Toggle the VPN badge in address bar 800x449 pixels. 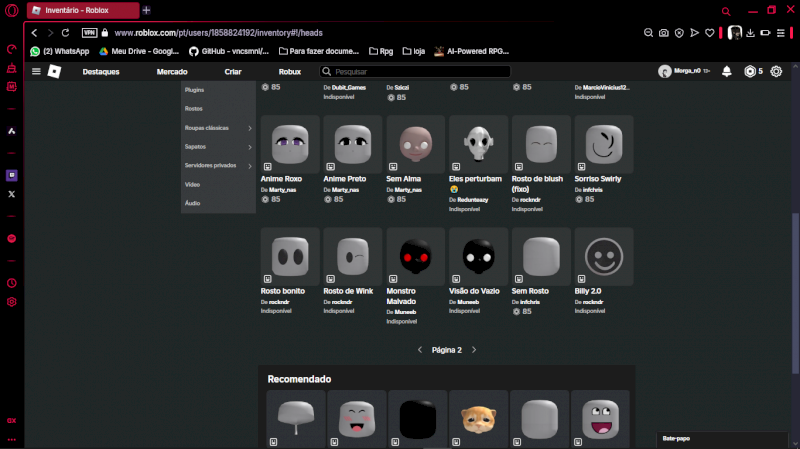tap(89, 33)
